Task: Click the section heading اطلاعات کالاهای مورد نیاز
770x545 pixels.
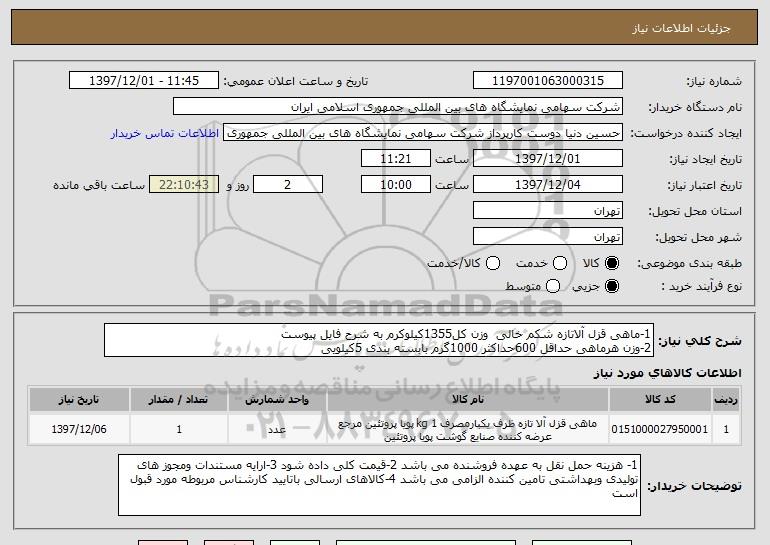Action: point(667,373)
